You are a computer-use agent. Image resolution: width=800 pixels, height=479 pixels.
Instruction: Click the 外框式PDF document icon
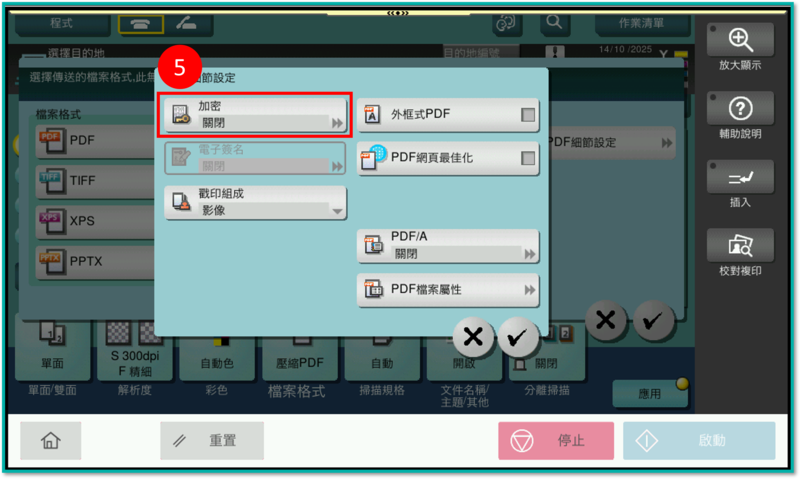pos(372,115)
